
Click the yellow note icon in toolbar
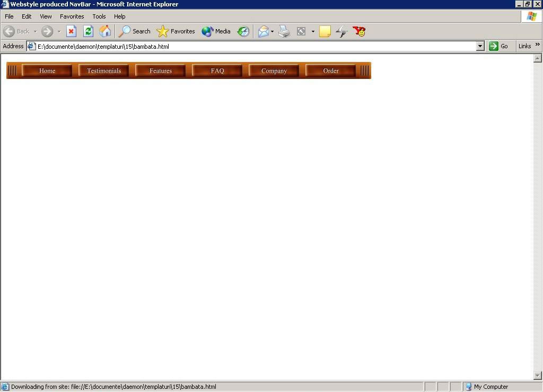click(325, 31)
